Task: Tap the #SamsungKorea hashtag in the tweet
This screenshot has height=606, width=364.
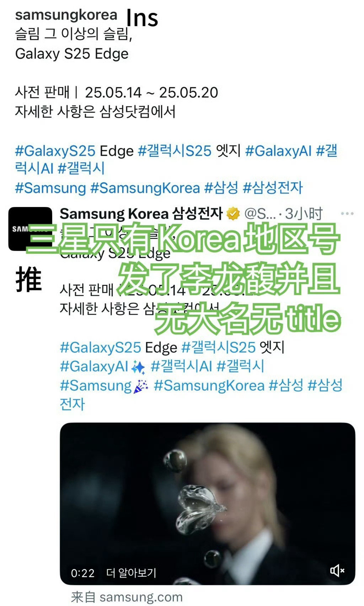Action: pyautogui.click(x=209, y=385)
